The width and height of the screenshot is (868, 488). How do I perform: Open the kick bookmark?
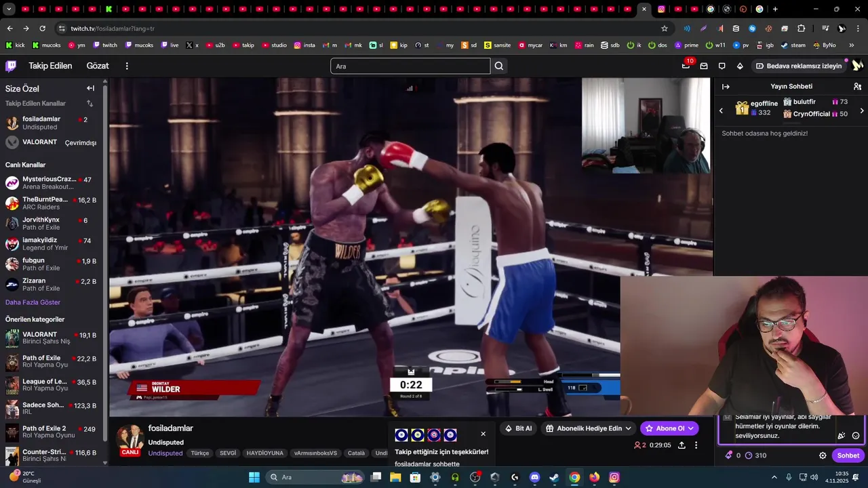click(15, 45)
